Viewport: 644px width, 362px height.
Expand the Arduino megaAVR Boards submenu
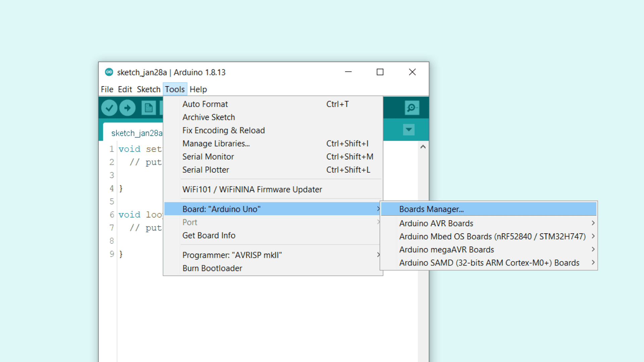(446, 250)
